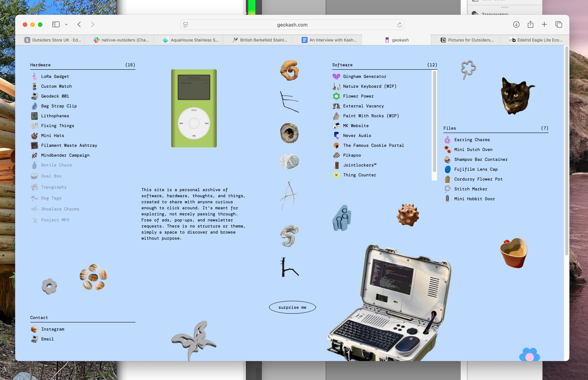Open the Instagram contact link
This screenshot has width=588, height=380.
(x=52, y=329)
